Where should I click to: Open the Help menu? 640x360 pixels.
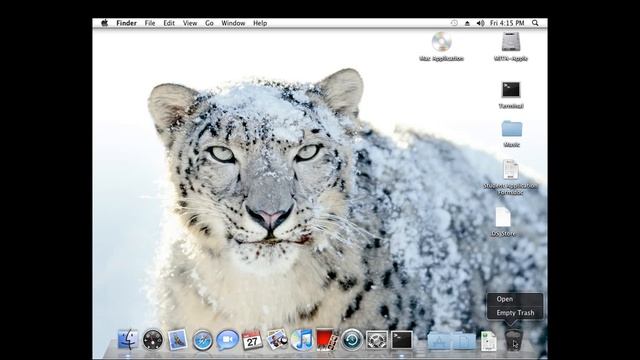point(260,23)
